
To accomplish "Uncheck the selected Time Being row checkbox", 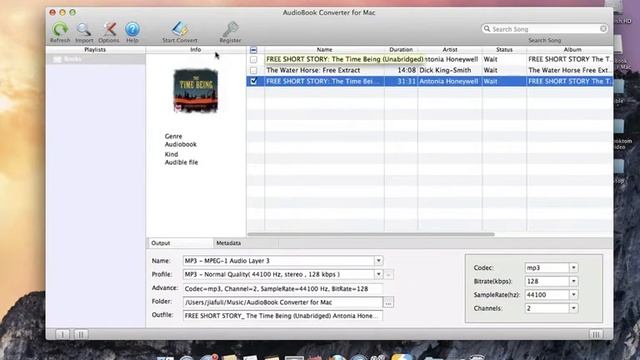I will click(x=253, y=81).
